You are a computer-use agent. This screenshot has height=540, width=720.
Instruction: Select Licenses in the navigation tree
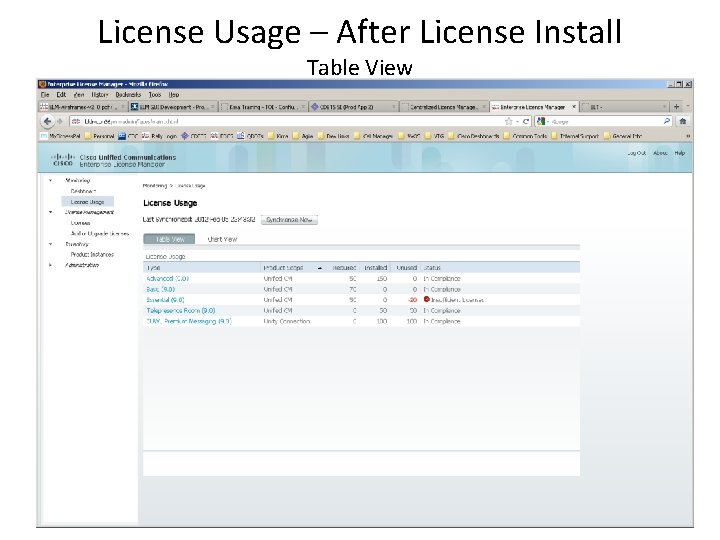(80, 223)
